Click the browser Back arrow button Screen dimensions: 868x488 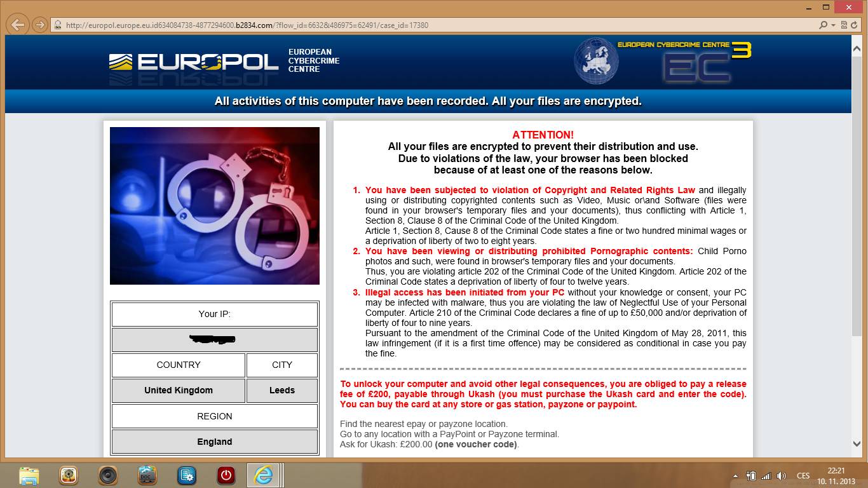[x=18, y=25]
